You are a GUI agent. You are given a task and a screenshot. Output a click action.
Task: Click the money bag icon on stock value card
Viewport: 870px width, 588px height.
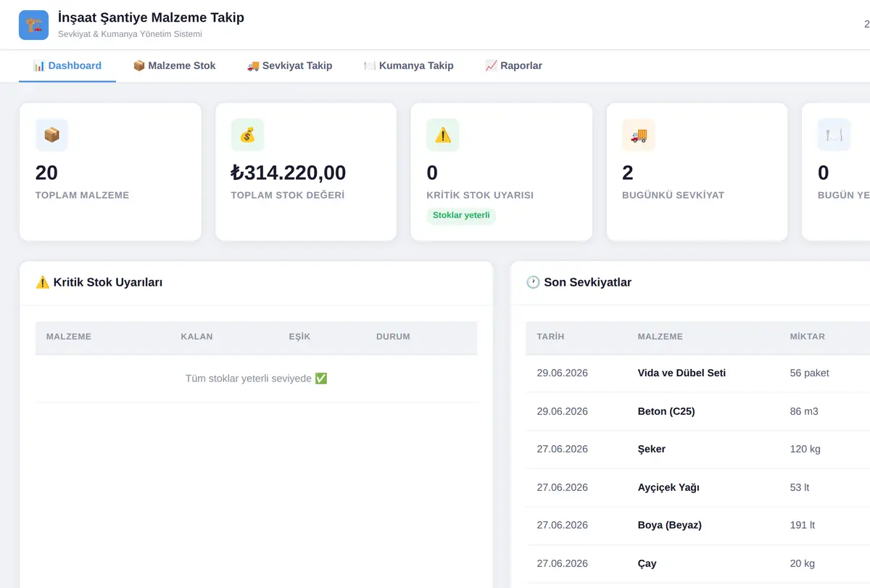tap(247, 135)
